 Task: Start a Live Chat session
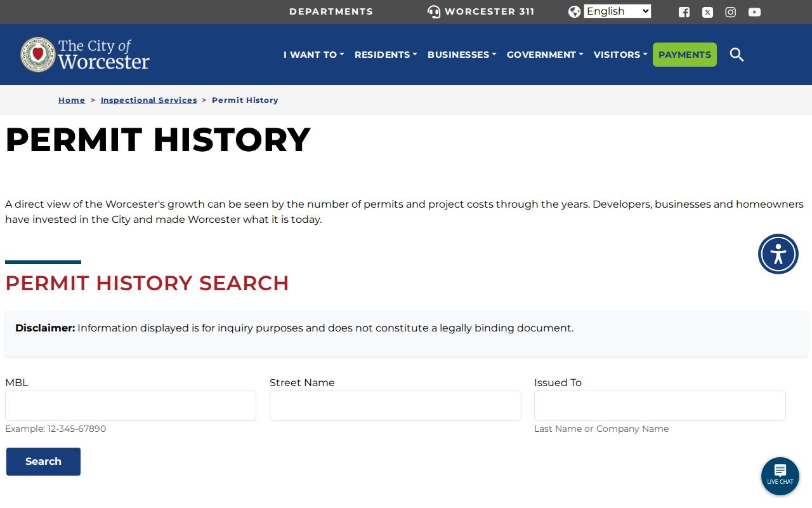click(780, 476)
